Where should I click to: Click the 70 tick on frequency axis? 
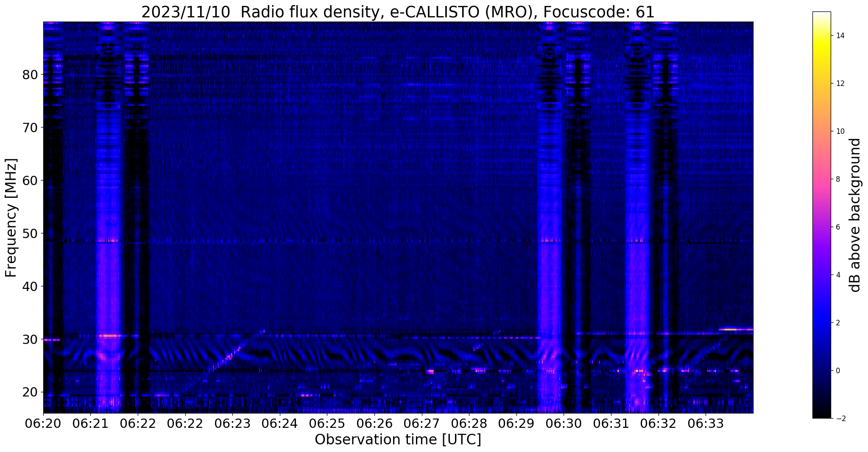point(30,128)
